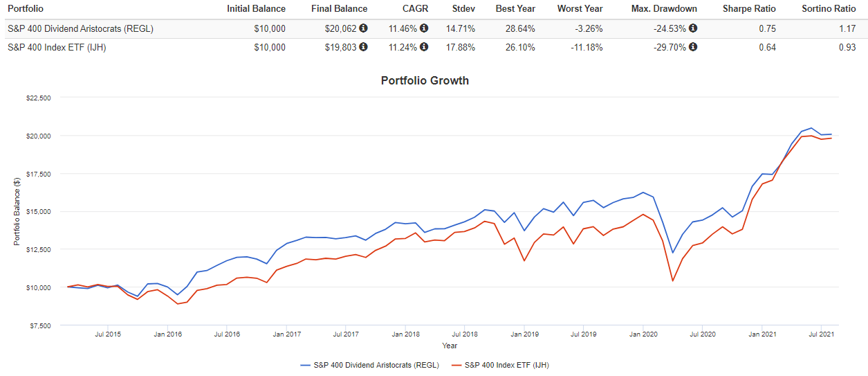The image size is (868, 376).
Task: Show info for REGL max drawdown -24.53%
Action: (x=693, y=28)
